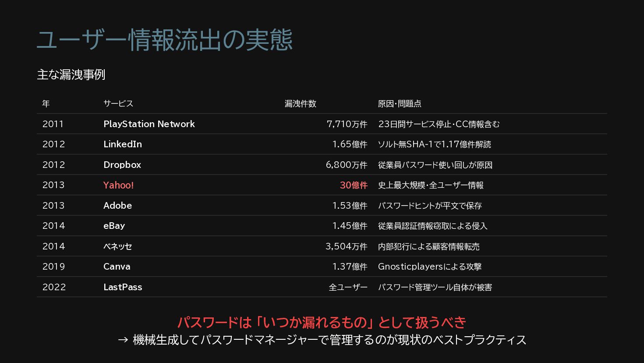
Task: Click the column header 漏洩件数
Action: click(301, 103)
